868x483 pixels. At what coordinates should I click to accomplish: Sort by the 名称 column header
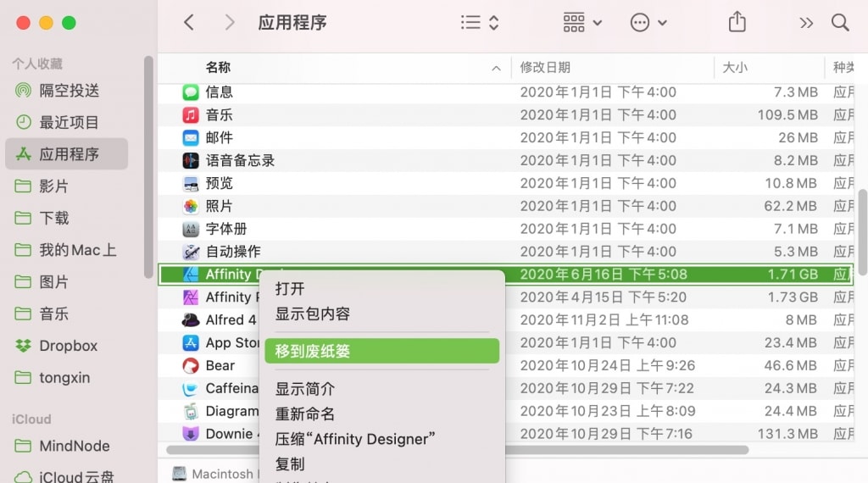(x=218, y=68)
